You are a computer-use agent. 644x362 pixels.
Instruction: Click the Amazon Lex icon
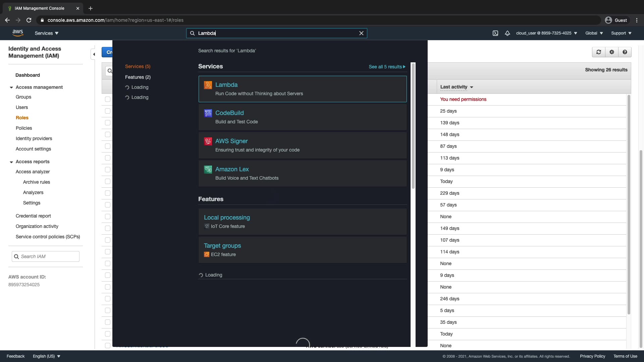coord(208,170)
